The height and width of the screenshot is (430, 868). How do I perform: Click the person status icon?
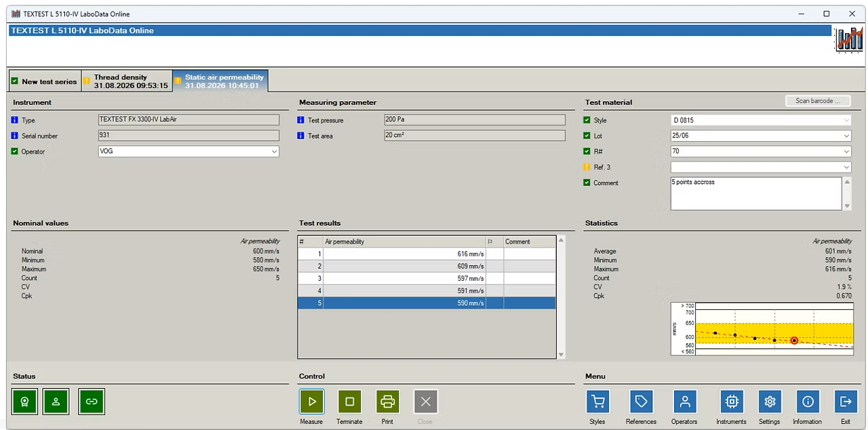(x=56, y=402)
